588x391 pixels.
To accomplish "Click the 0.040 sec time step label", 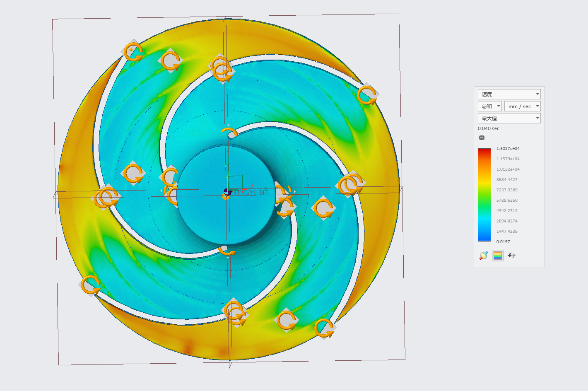I will (x=488, y=128).
